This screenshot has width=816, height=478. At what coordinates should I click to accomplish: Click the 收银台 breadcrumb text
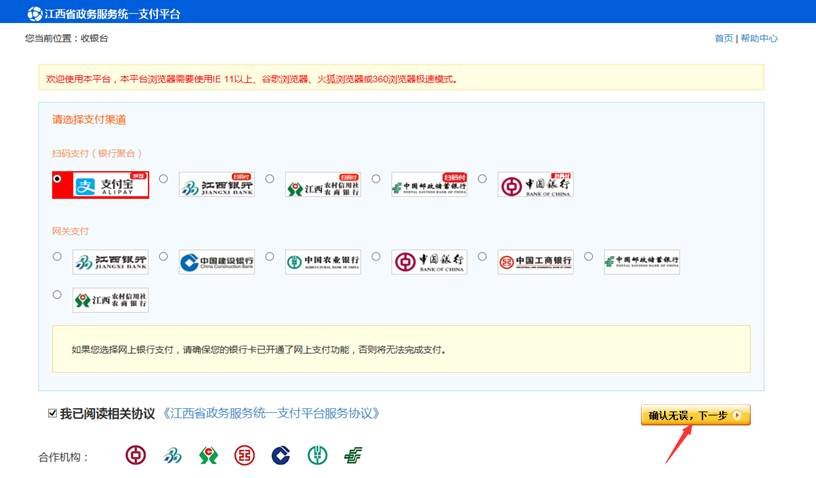point(94,38)
